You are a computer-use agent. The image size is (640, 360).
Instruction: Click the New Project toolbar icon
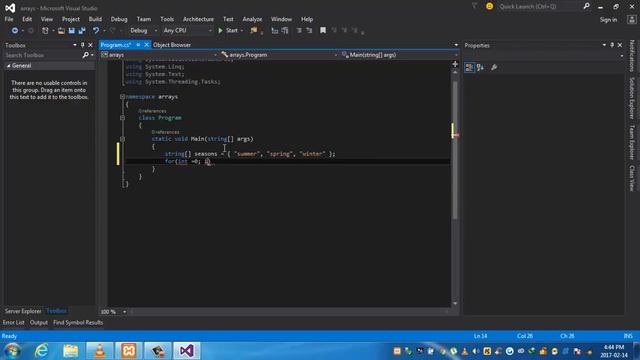(x=45, y=31)
